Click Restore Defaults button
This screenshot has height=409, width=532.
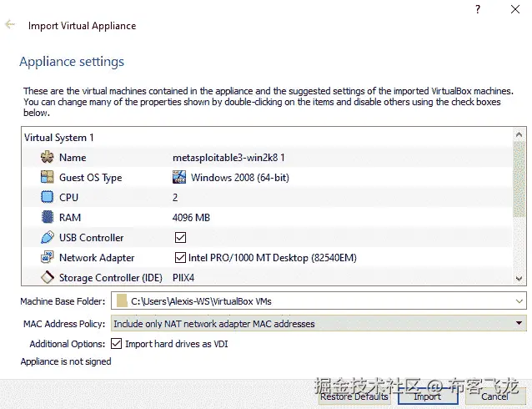pyautogui.click(x=354, y=396)
